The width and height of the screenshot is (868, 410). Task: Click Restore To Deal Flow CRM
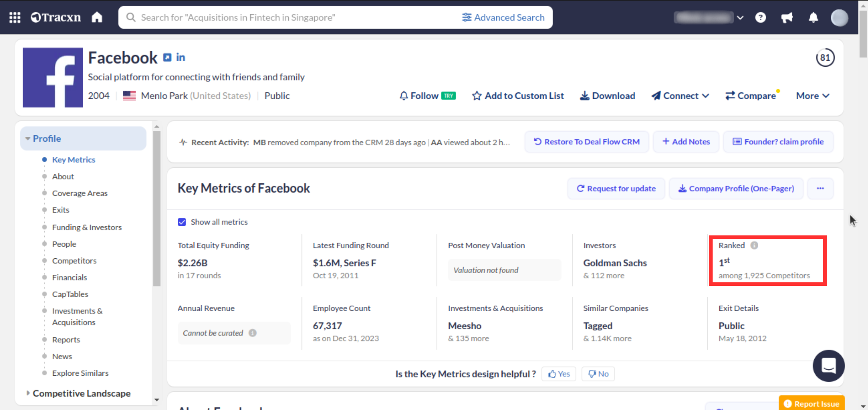(587, 142)
